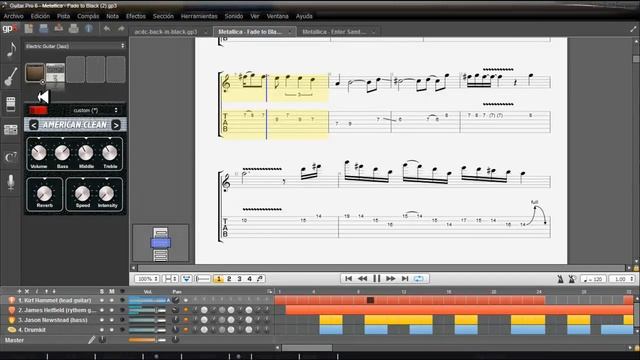Open the Pista menu
Screen dimensions: 640x360
(x=63, y=16)
